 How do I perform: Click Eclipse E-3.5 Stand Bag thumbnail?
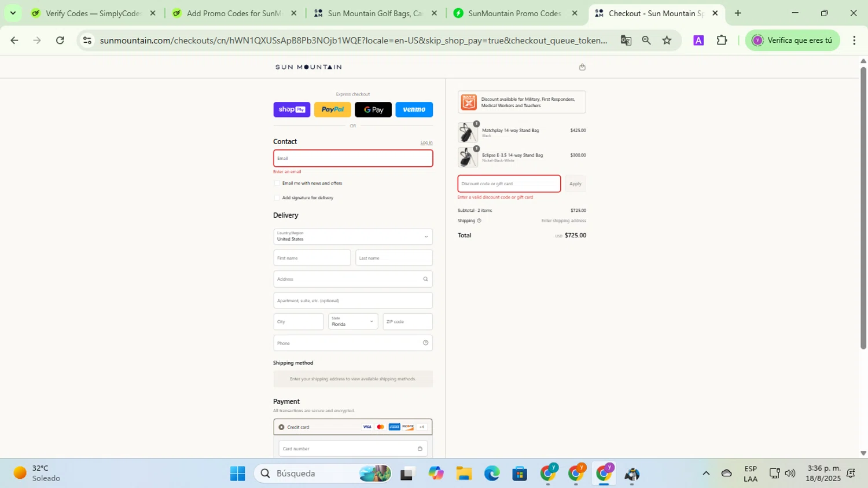[468, 157]
